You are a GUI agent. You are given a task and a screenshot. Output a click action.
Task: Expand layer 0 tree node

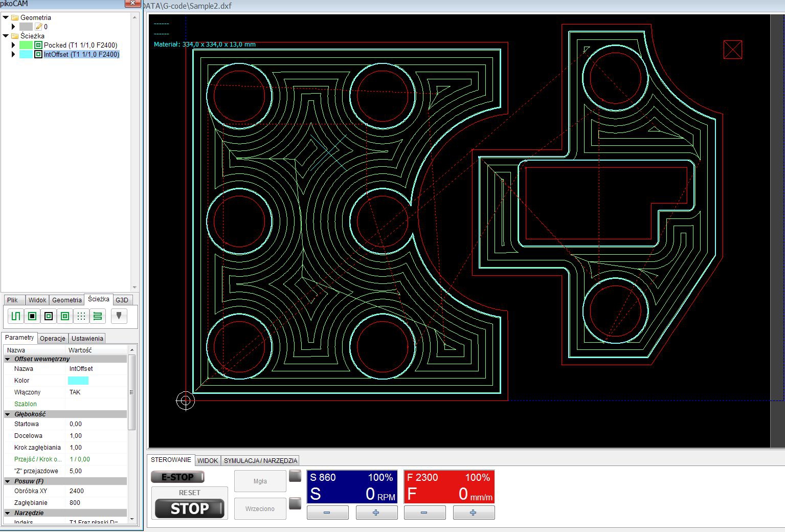click(x=14, y=27)
